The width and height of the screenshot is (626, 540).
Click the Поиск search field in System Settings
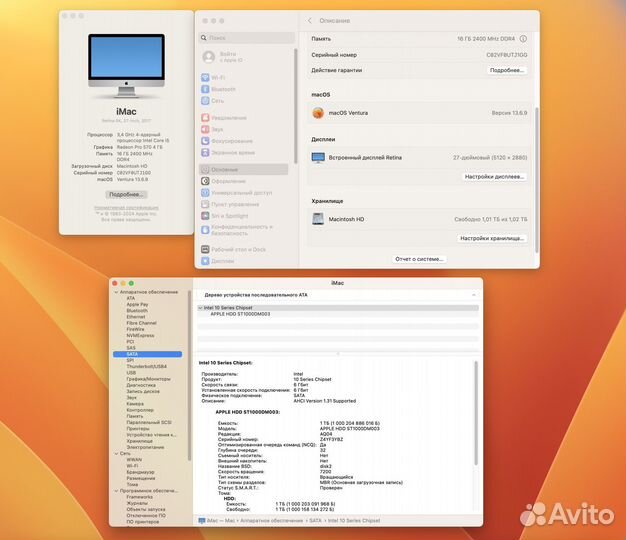pyautogui.click(x=247, y=38)
